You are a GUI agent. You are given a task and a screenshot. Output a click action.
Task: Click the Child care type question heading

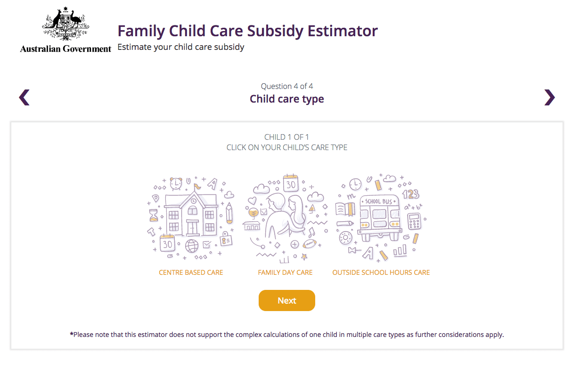click(x=286, y=99)
